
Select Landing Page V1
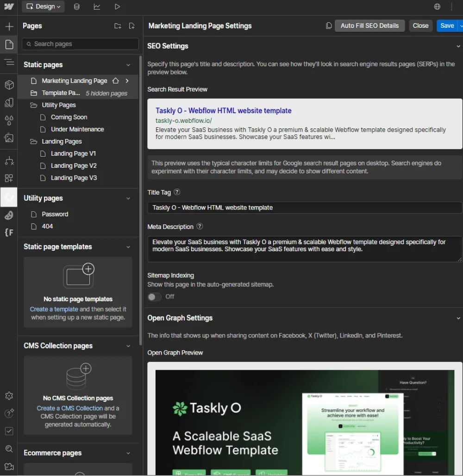[x=78, y=153]
